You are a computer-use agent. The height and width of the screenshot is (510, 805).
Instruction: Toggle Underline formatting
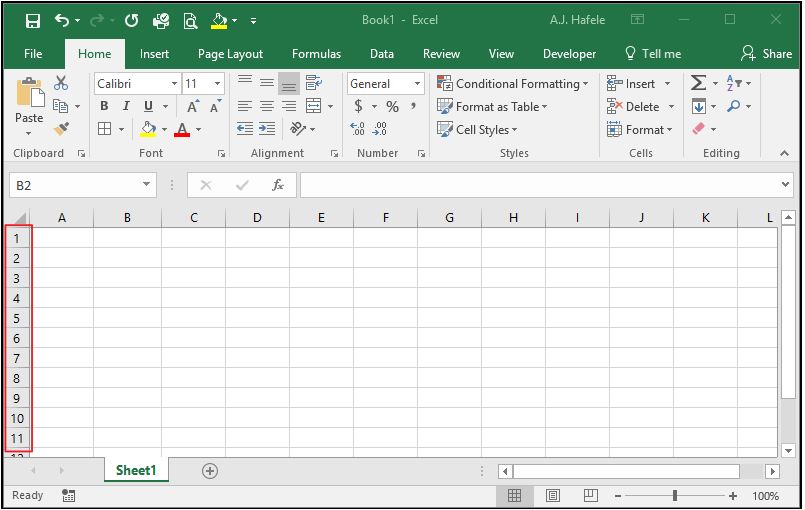[148, 106]
